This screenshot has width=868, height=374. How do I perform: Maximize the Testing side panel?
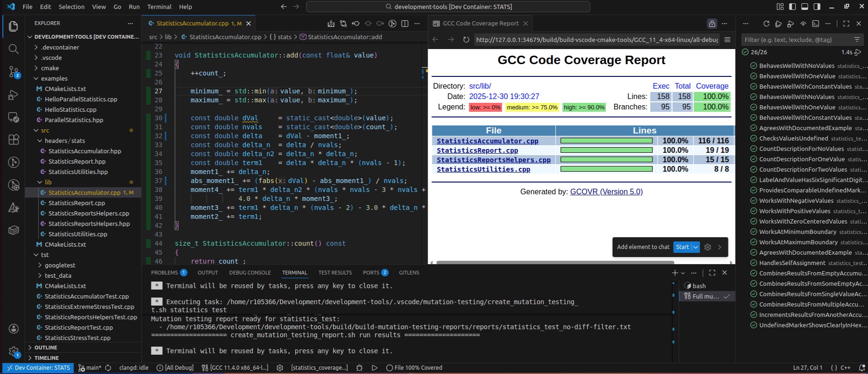[x=846, y=24]
